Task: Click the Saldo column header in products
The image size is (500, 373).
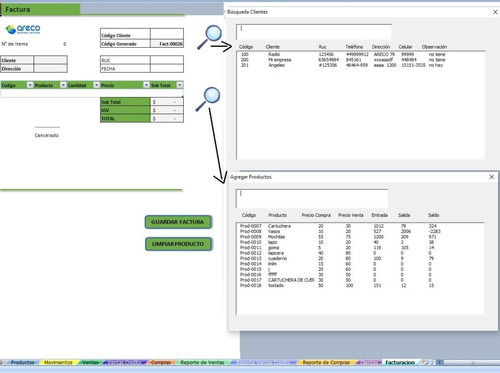Action: pyautogui.click(x=433, y=215)
